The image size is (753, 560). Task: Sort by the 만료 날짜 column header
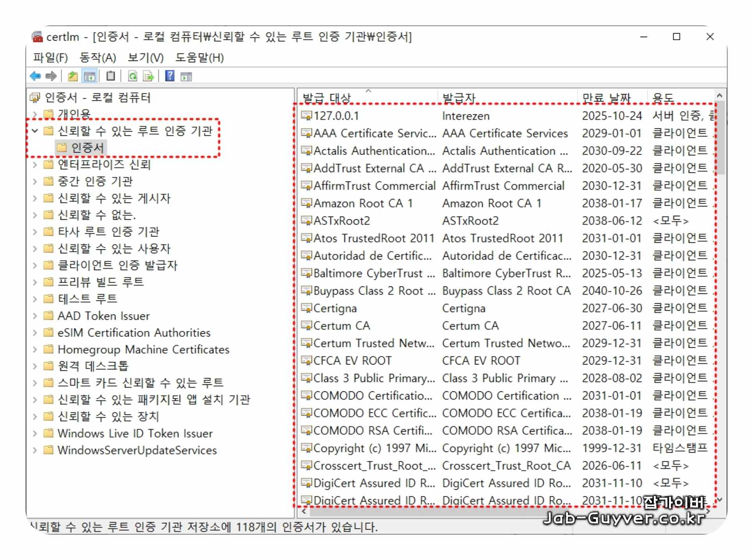point(606,98)
